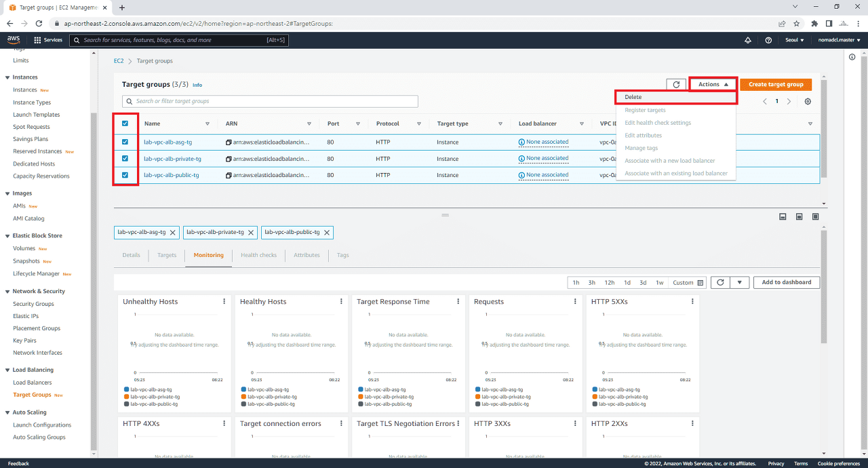
Task: Refresh the monitoring graphs
Action: coord(720,282)
